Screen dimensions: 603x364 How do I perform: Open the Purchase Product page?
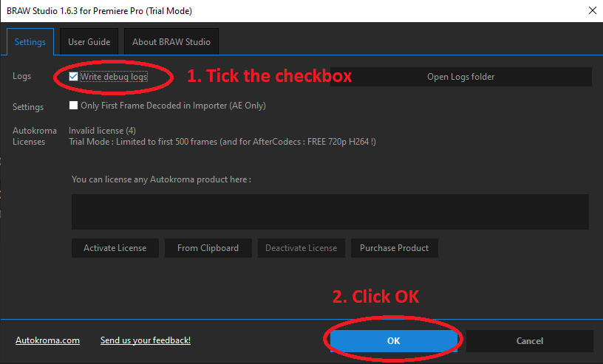[394, 248]
